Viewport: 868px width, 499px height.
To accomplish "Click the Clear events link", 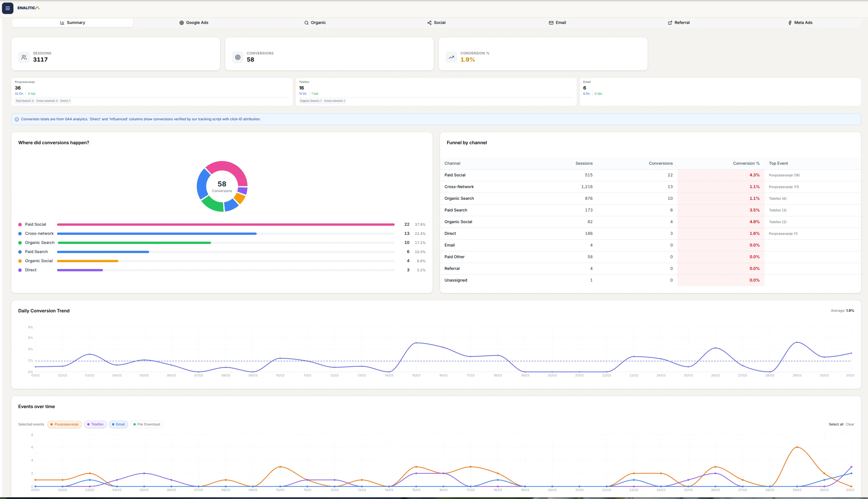I will click(850, 424).
